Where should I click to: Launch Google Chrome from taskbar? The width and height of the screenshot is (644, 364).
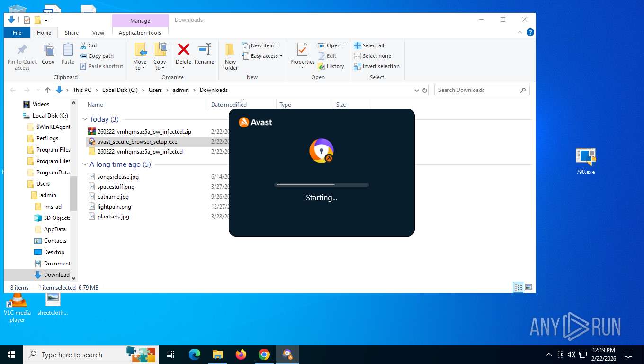[264, 355]
